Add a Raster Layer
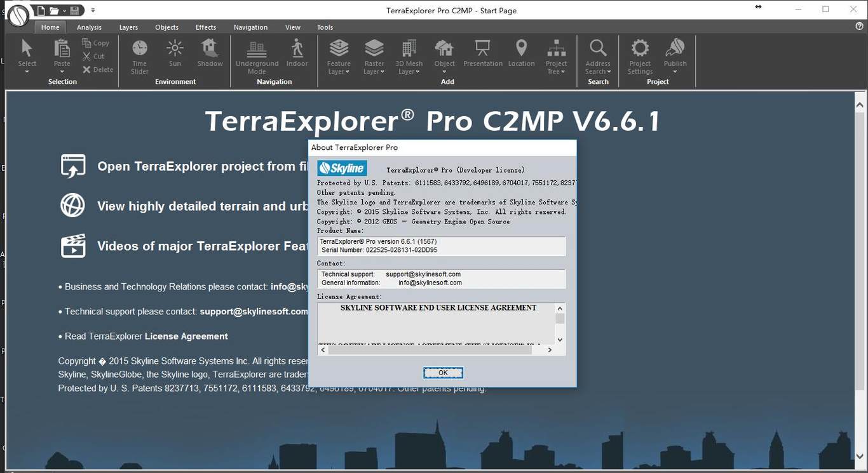Image resolution: width=868 pixels, height=473 pixels. point(374,52)
